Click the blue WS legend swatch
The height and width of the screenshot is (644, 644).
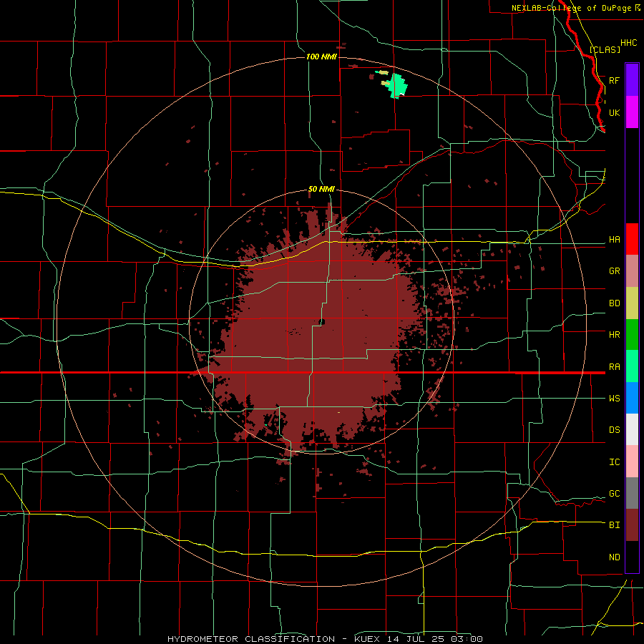pyautogui.click(x=632, y=398)
